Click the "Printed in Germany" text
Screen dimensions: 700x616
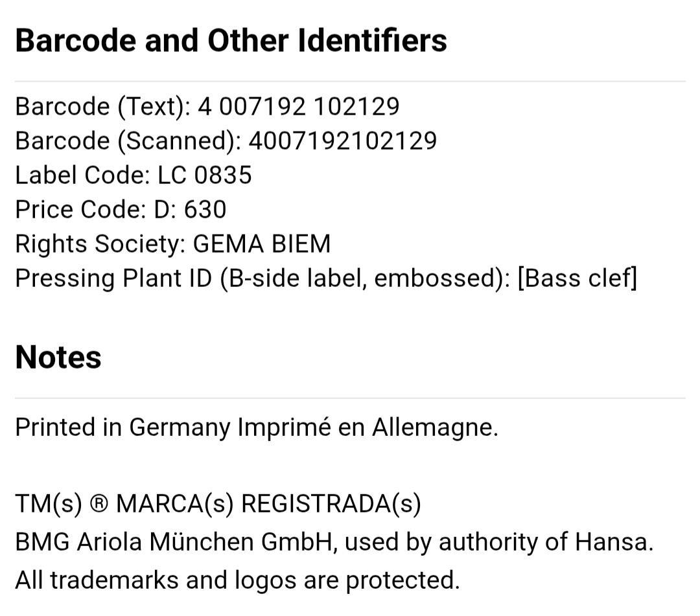pos(122,428)
